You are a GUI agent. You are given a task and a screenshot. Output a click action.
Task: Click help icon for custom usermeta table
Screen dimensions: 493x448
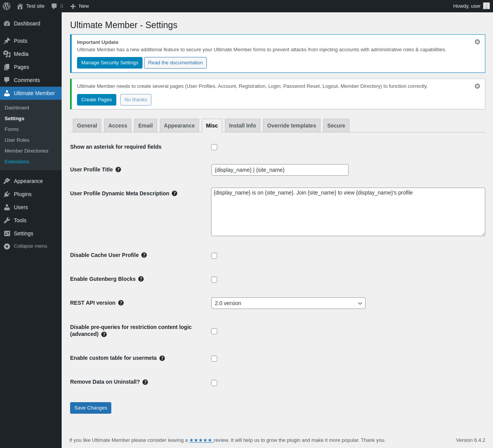(162, 358)
